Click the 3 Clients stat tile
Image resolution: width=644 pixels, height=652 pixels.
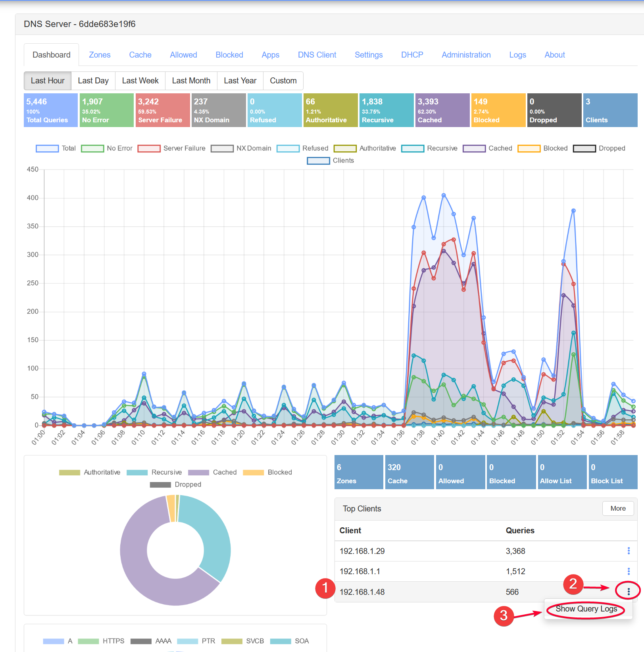click(610, 110)
